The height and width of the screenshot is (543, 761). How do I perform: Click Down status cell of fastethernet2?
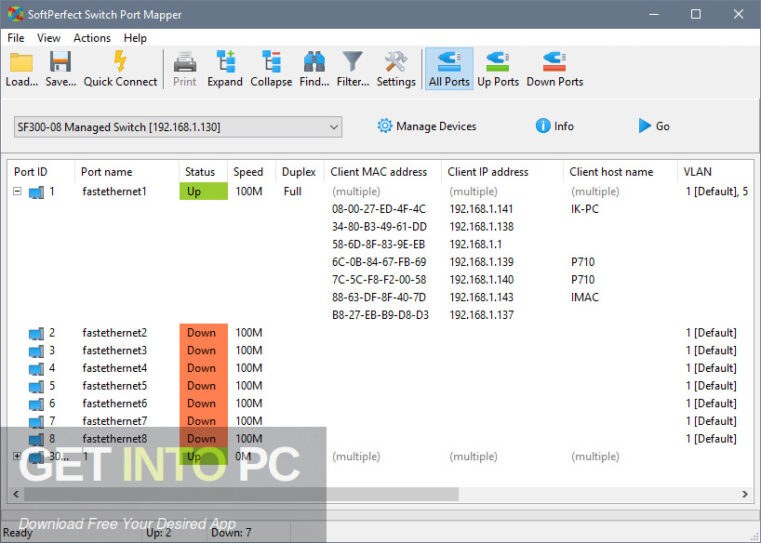coord(203,332)
